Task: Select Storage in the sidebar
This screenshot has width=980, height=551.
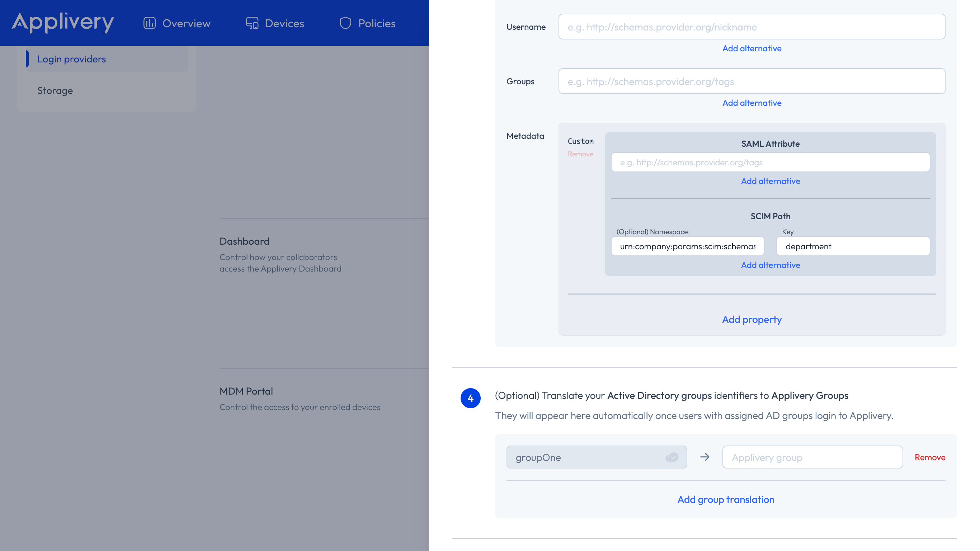Action: pyautogui.click(x=55, y=90)
